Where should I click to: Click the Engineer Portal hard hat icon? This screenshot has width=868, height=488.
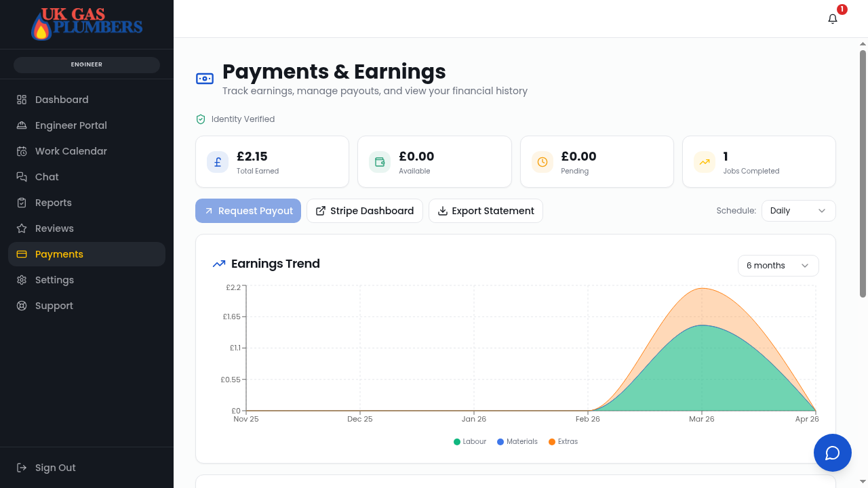22,125
